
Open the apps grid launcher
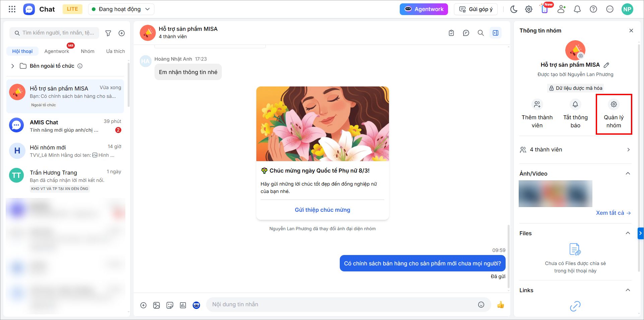(x=12, y=9)
